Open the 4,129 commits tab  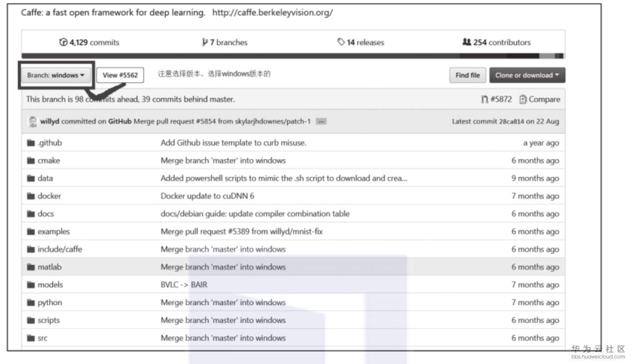(89, 42)
